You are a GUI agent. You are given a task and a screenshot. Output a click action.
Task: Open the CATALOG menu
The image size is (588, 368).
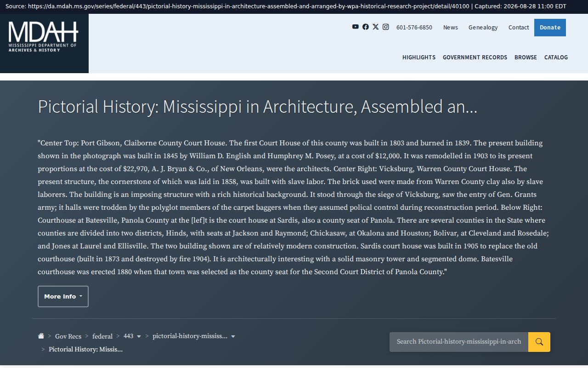(556, 57)
